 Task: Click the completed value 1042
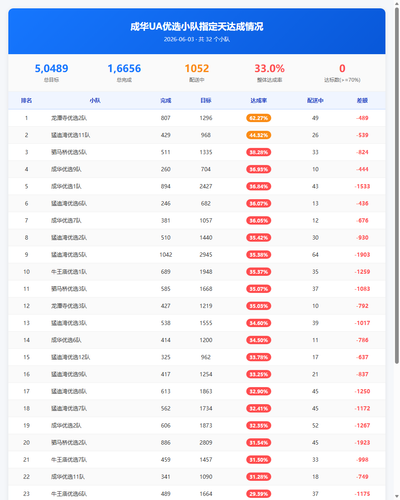point(166,255)
